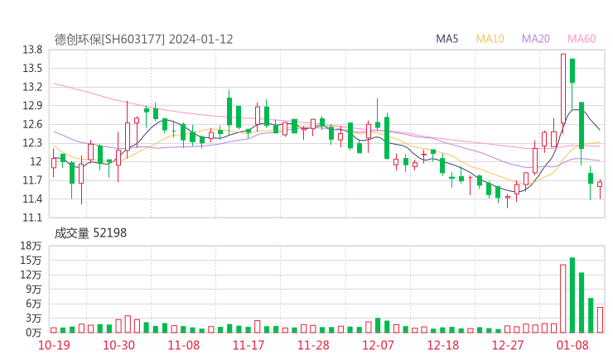
Task: Click the 11.1 price axis label
Action: click(x=32, y=218)
